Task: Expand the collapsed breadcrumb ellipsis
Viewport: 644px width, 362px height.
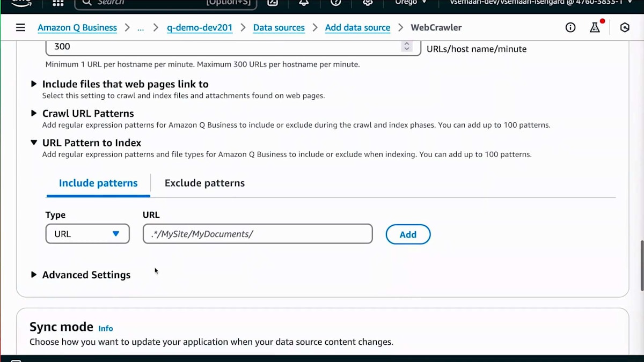Action: (141, 28)
